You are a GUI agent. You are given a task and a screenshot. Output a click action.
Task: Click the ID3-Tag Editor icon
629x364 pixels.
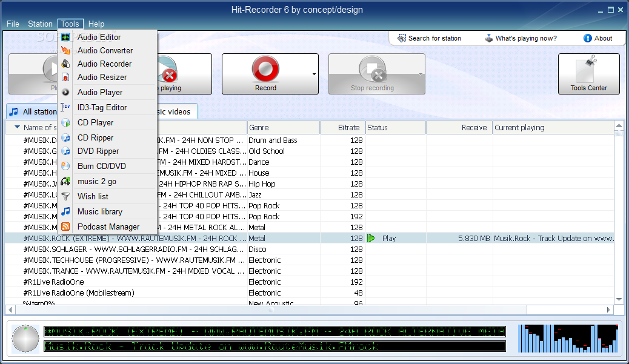65,107
